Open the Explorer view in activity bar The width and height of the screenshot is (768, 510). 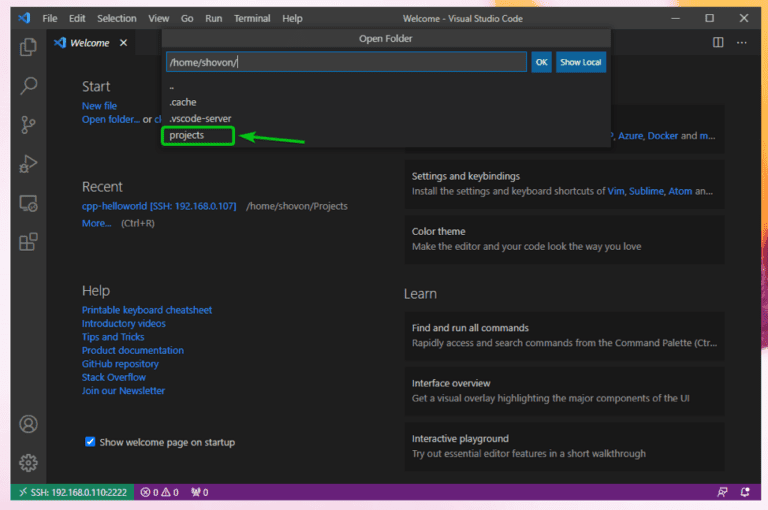pyautogui.click(x=28, y=47)
